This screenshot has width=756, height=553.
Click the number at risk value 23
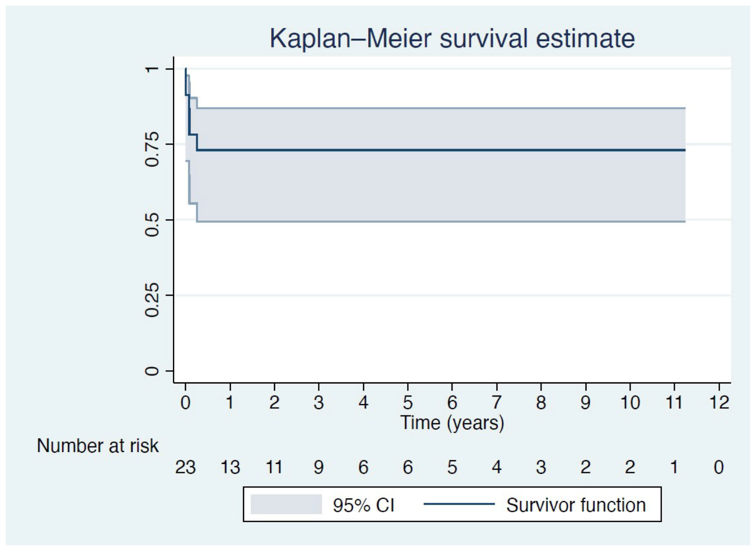185,467
